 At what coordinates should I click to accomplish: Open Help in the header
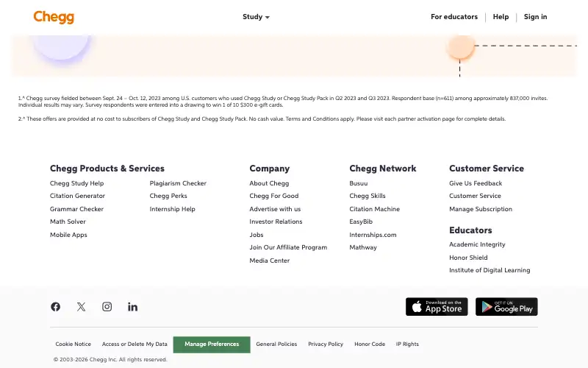point(501,17)
